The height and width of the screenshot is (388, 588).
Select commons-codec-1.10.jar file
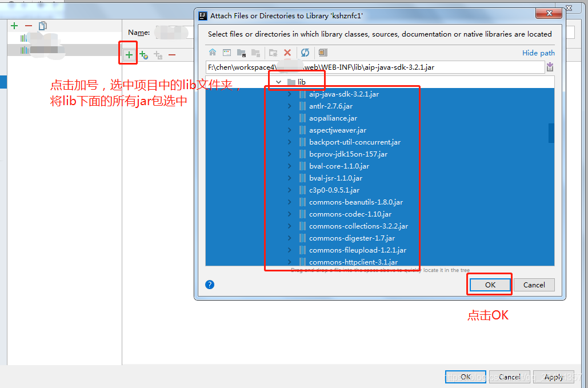(x=350, y=214)
